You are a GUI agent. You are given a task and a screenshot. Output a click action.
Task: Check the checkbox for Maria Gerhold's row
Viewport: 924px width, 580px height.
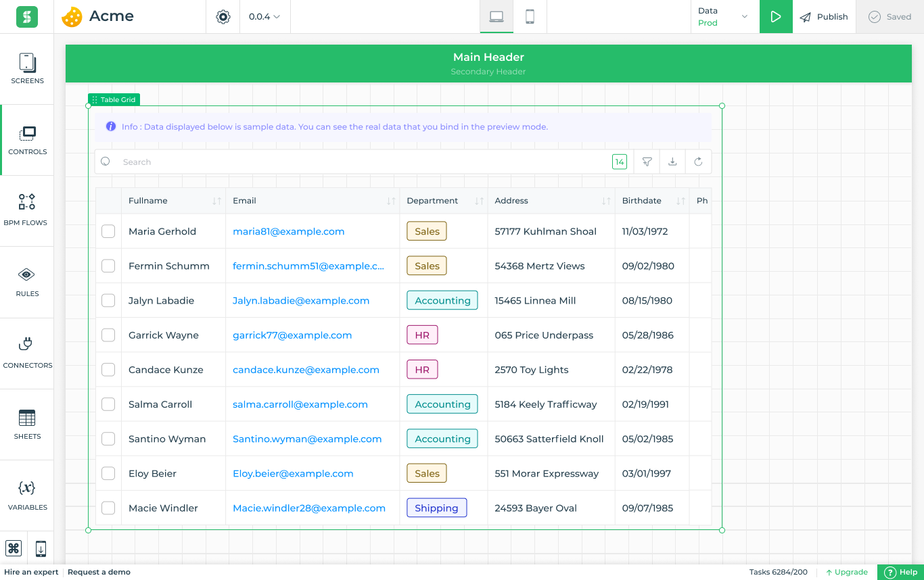108,231
